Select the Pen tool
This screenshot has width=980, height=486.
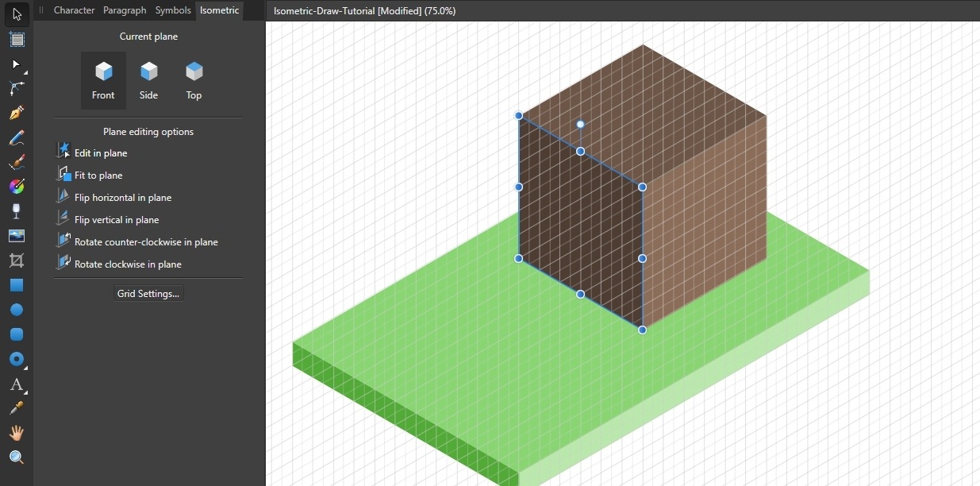(16, 113)
